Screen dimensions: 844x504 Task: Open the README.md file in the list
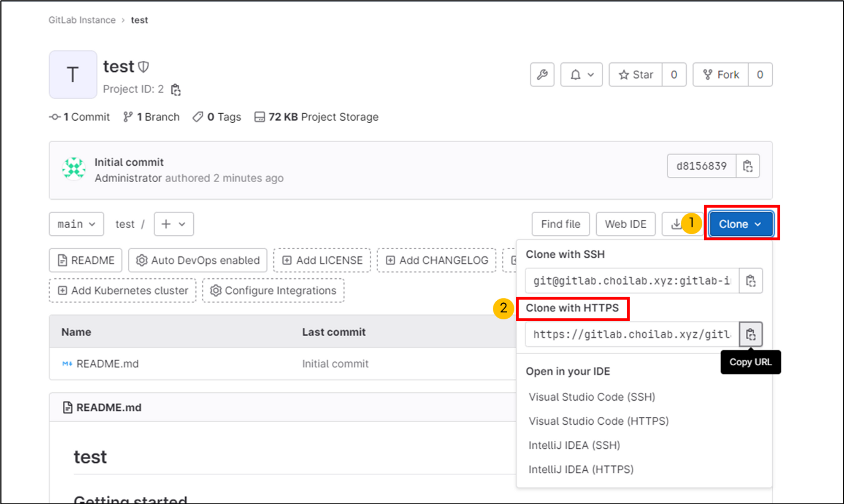[x=107, y=364]
